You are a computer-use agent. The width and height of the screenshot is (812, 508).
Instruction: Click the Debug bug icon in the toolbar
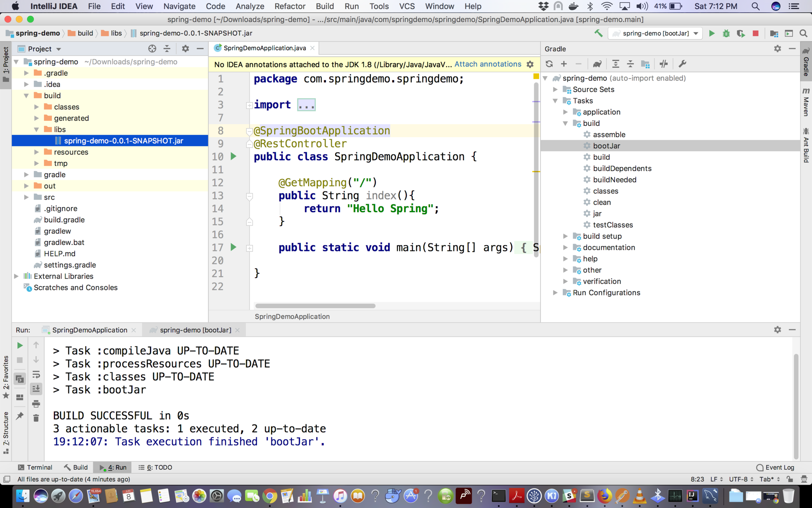tap(726, 33)
